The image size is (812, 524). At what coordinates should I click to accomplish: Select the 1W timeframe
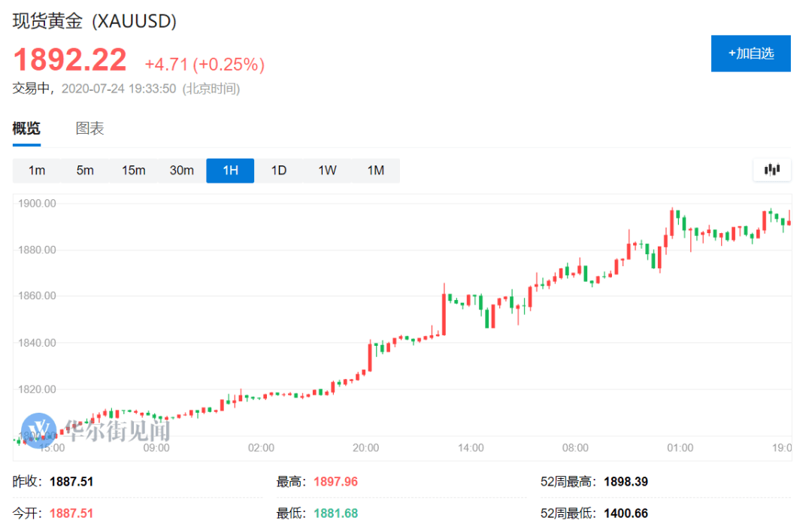327,171
